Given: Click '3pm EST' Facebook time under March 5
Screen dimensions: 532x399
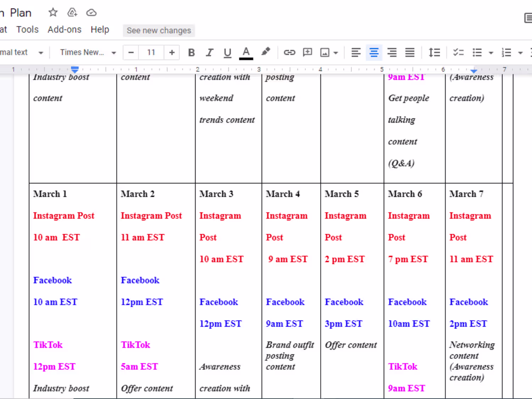Looking at the screenshot, I should [344, 323].
